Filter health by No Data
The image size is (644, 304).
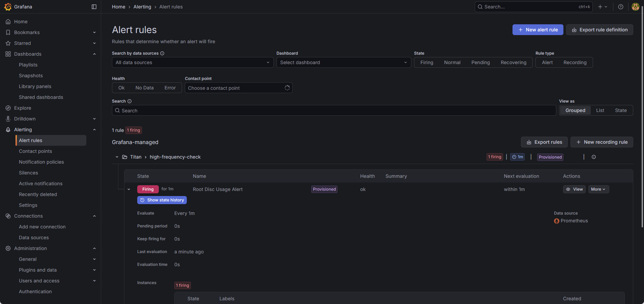145,88
